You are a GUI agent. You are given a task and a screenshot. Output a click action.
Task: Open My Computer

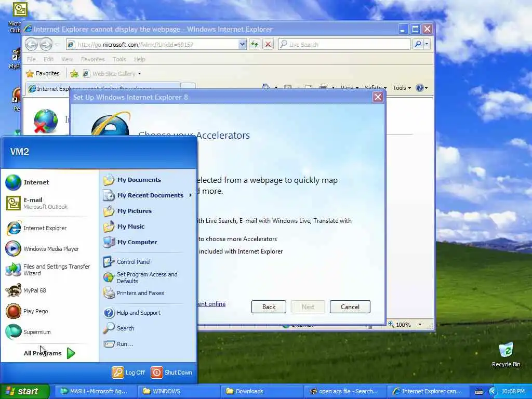click(130, 242)
